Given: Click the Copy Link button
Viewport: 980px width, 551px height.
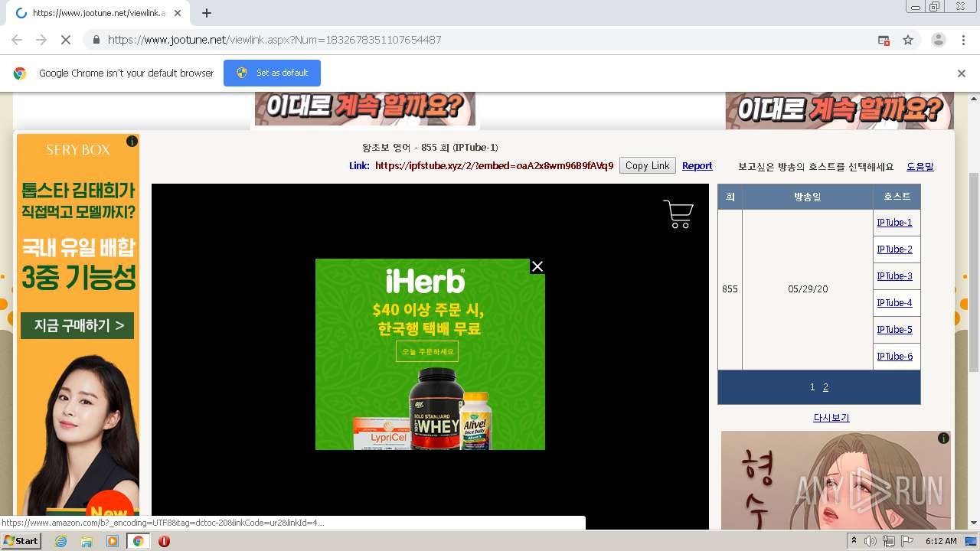Looking at the screenshot, I should (x=647, y=166).
